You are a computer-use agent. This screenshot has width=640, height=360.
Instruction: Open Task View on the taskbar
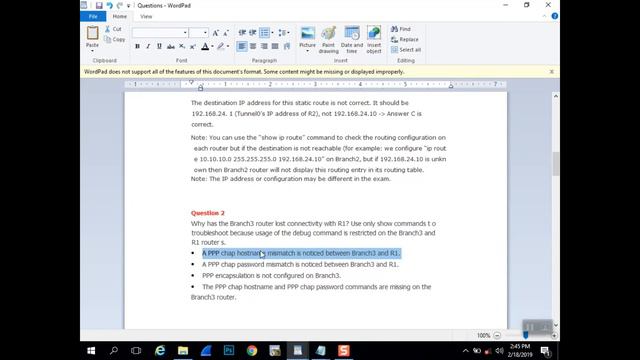(x=136, y=351)
